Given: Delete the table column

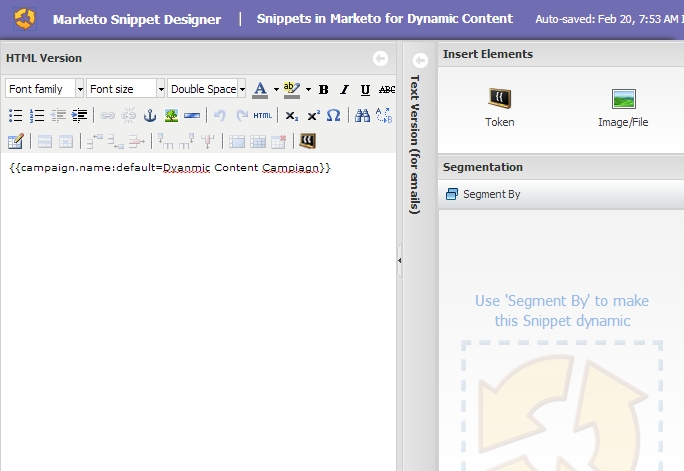Looking at the screenshot, I should pos(208,141).
